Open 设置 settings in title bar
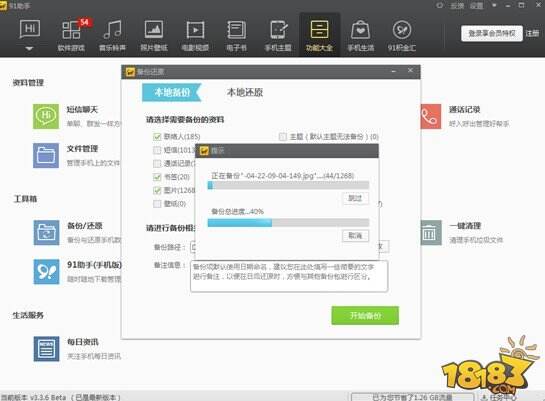 (x=477, y=6)
